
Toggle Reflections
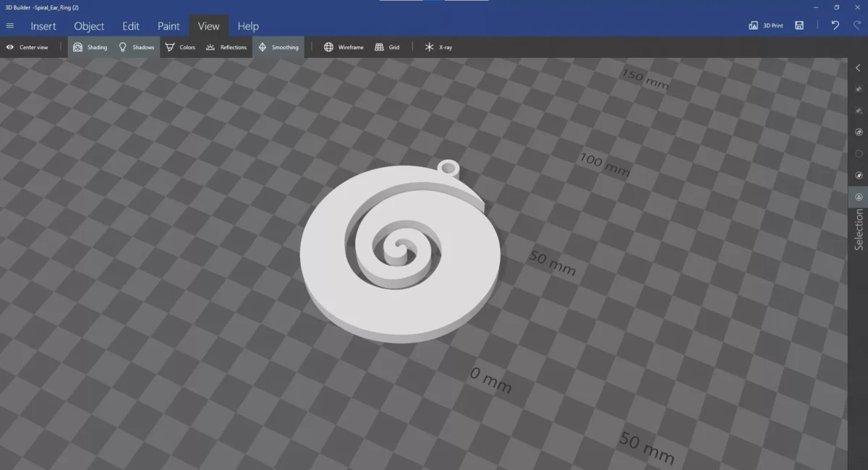[226, 47]
